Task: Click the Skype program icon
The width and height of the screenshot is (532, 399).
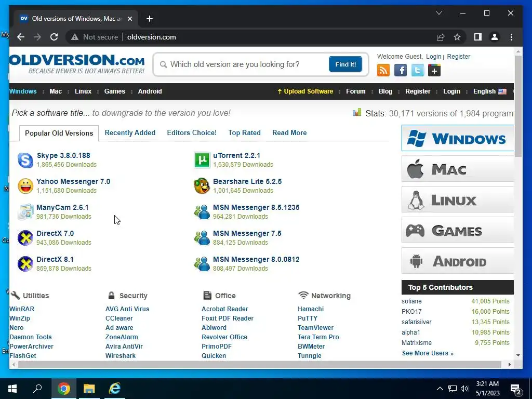Action: [x=25, y=160]
